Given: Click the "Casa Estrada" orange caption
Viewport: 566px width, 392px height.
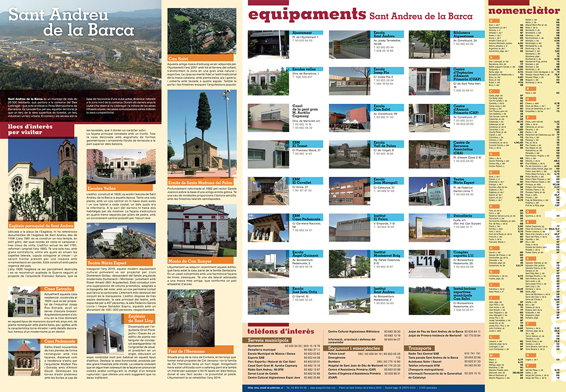Looking at the screenshot, I should [57, 289].
